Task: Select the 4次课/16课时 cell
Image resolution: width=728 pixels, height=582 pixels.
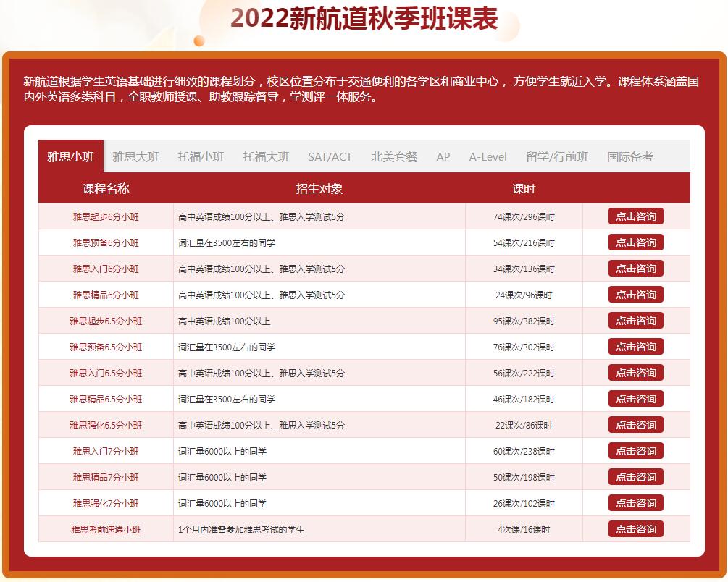Action: click(524, 529)
